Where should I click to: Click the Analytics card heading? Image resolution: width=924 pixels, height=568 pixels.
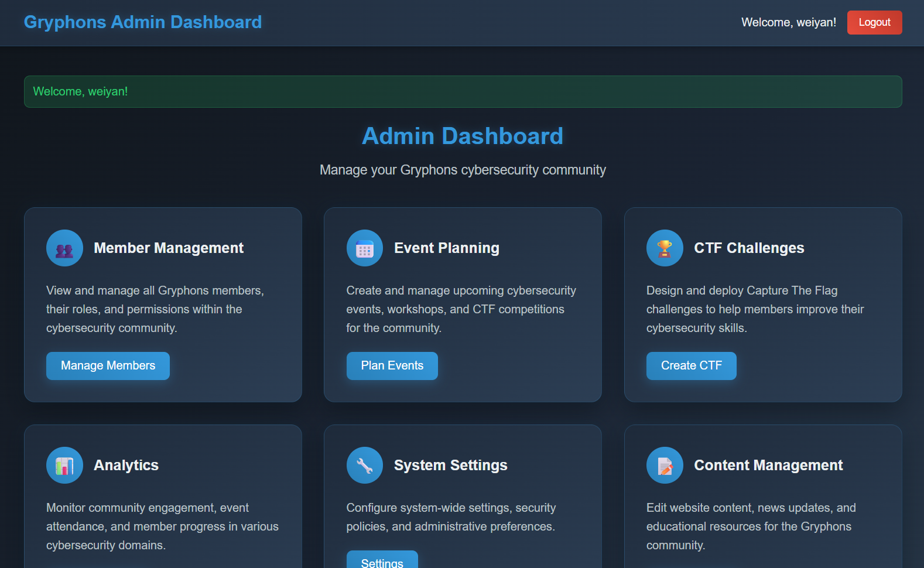pos(126,466)
